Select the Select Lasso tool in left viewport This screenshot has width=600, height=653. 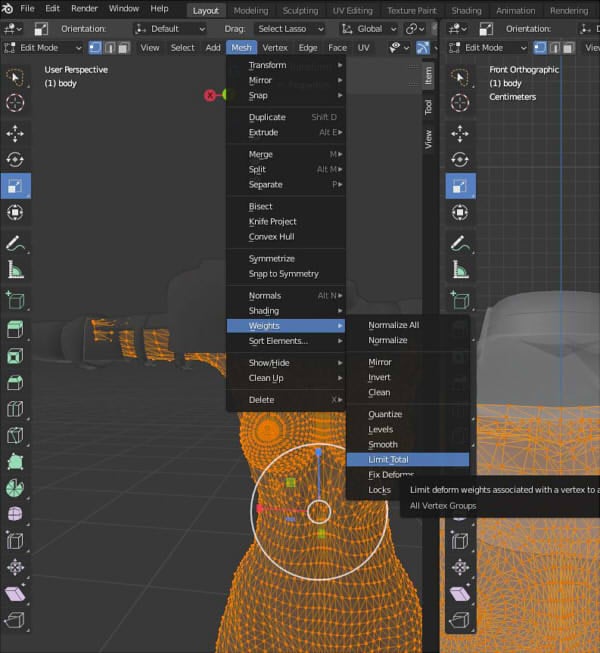pyautogui.click(x=15, y=77)
